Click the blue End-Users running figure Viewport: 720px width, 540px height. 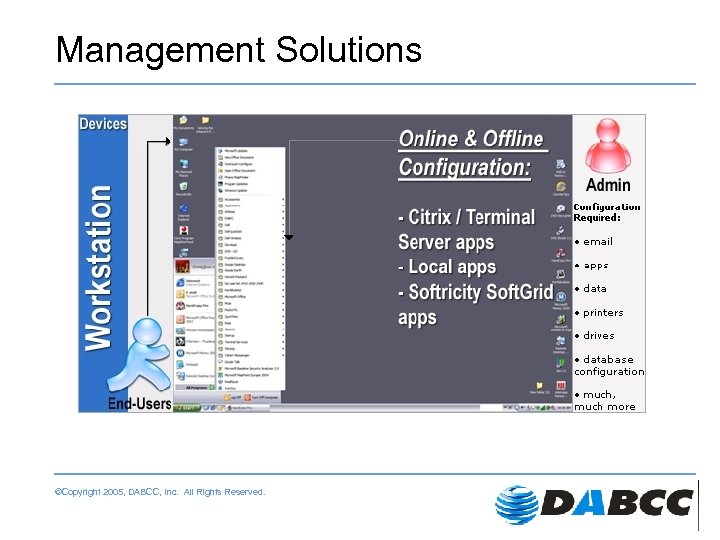click(x=139, y=354)
